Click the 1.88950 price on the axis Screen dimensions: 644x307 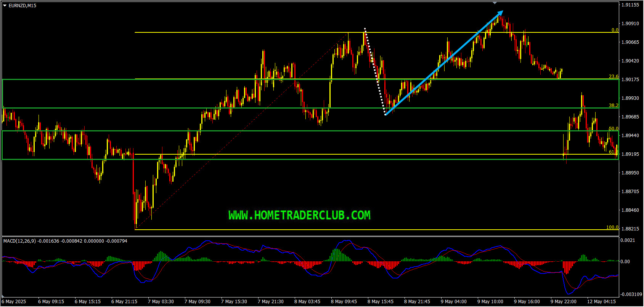[x=630, y=173]
